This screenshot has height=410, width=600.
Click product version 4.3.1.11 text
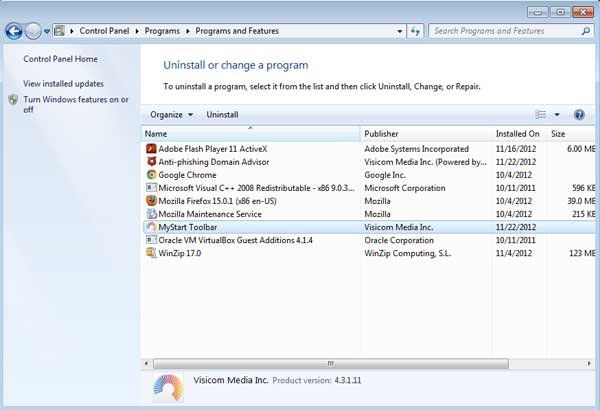tap(348, 380)
